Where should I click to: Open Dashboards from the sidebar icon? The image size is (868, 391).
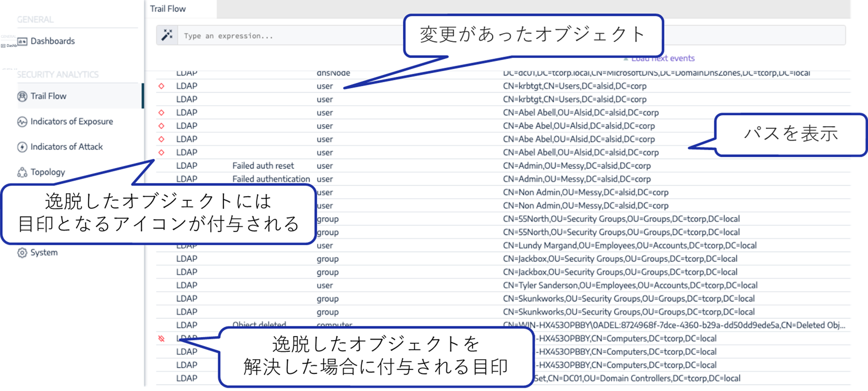tap(22, 41)
